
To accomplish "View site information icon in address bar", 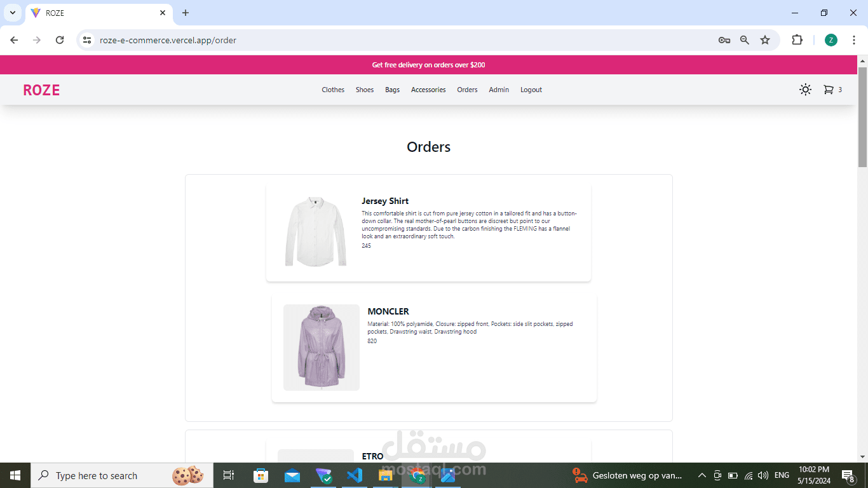I will point(88,40).
